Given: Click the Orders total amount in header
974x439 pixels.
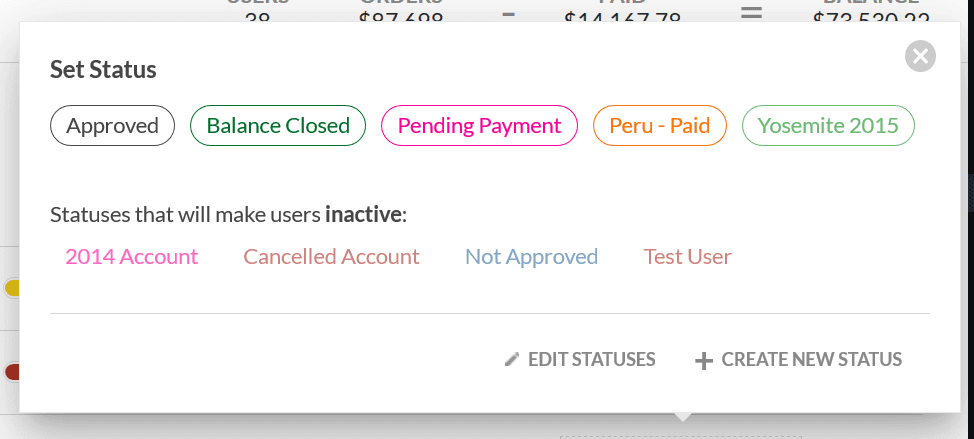Looking at the screenshot, I should click(x=400, y=17).
